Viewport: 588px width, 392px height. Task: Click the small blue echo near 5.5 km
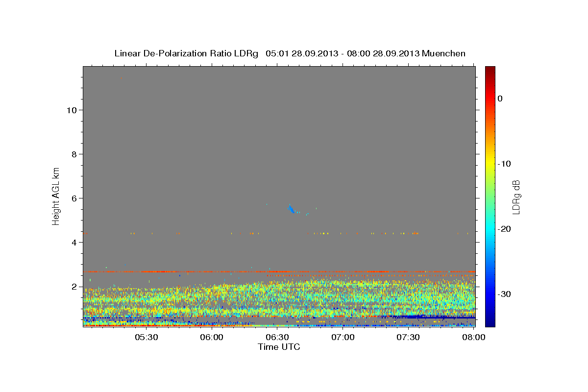click(293, 210)
